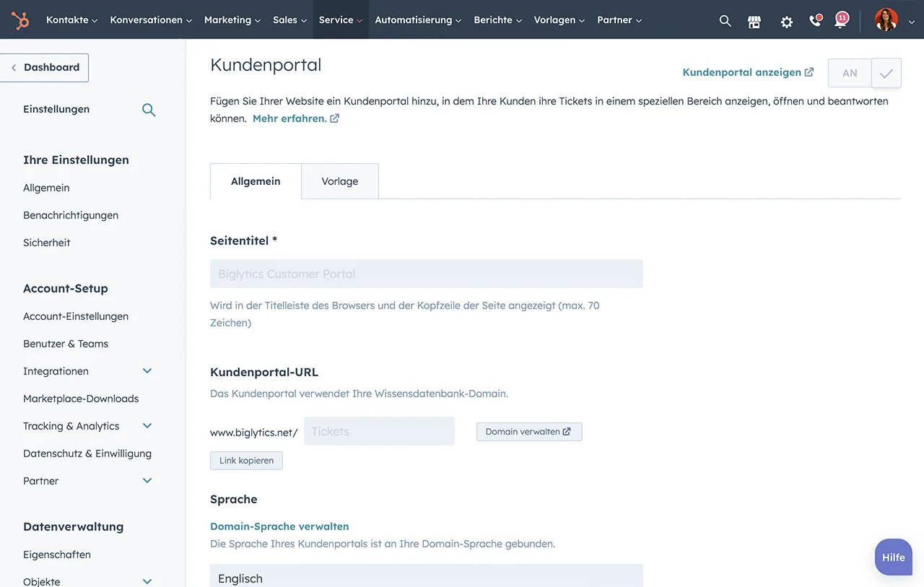The width and height of the screenshot is (924, 587).
Task: Click the HubSpot sprocket logo
Action: pos(19,19)
